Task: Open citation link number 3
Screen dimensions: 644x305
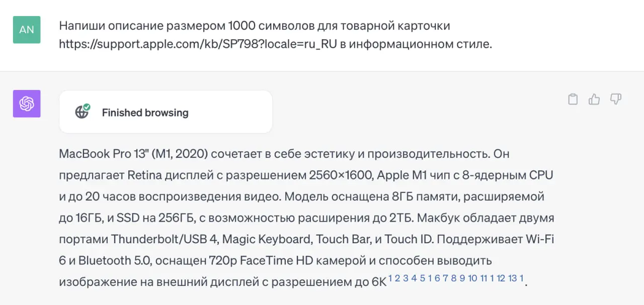Action: [406, 278]
